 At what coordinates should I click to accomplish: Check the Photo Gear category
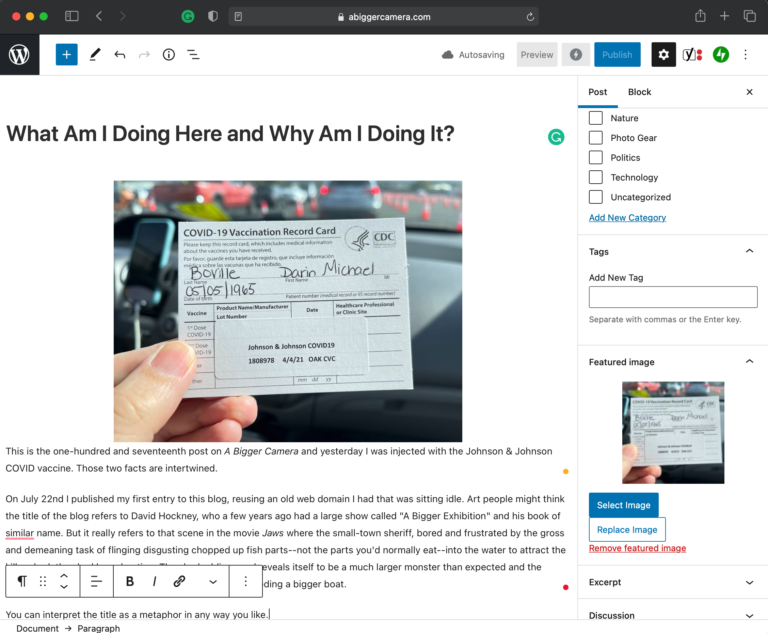(x=596, y=138)
